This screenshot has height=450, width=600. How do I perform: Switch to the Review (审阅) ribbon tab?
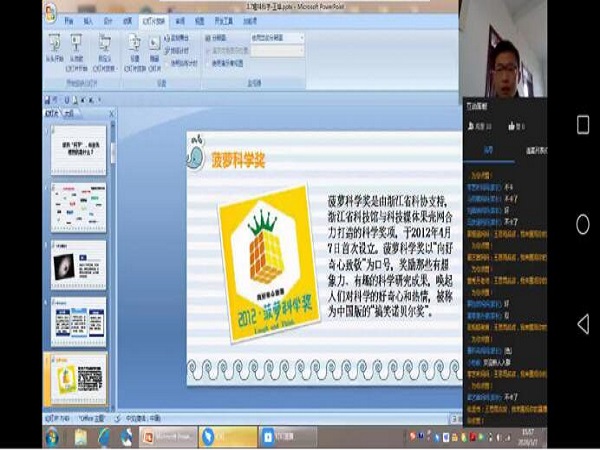[179, 21]
